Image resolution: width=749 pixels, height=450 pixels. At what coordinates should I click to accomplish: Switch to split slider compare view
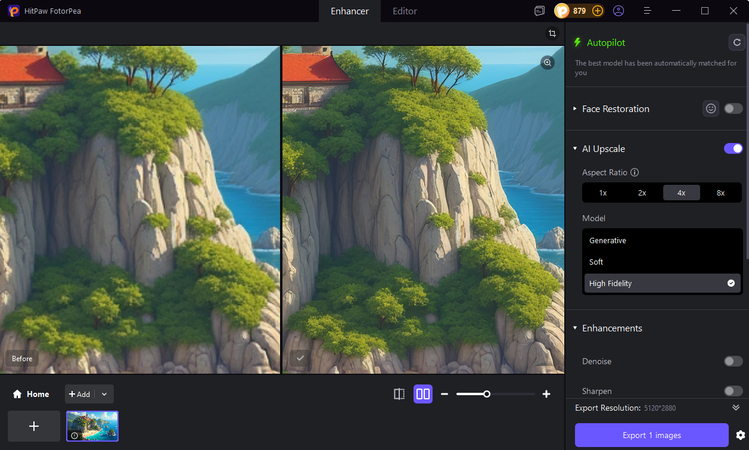pos(399,394)
